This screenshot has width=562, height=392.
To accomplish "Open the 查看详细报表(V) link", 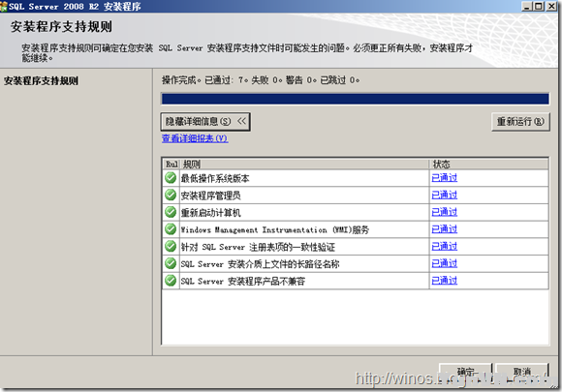I will point(195,138).
